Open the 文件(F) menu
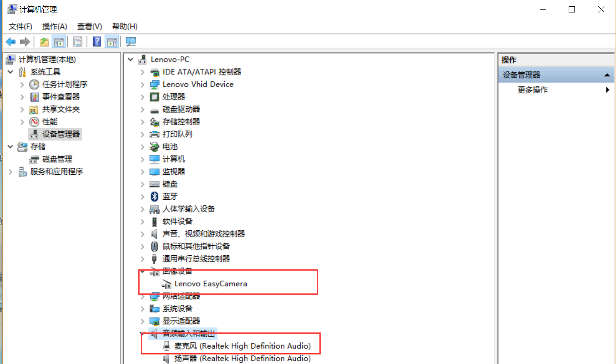 (x=20, y=26)
